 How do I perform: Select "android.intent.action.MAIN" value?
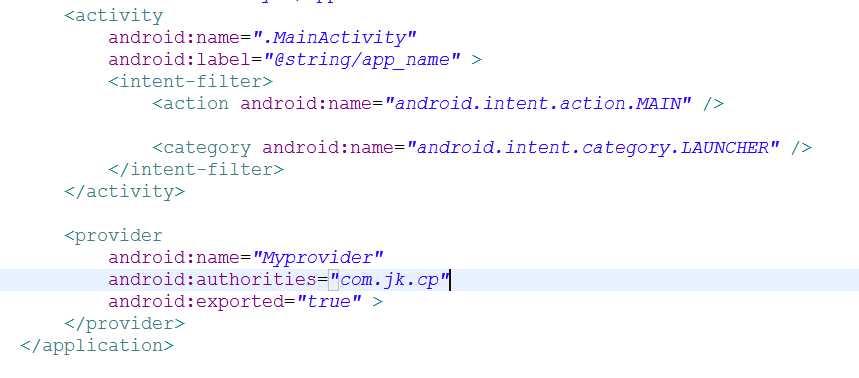pyautogui.click(x=538, y=104)
